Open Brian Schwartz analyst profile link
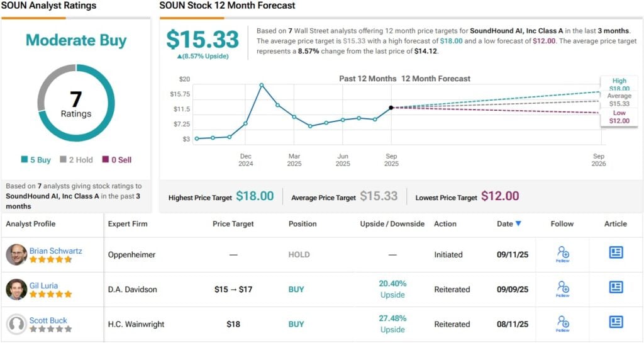The image size is (644, 343). (x=55, y=250)
